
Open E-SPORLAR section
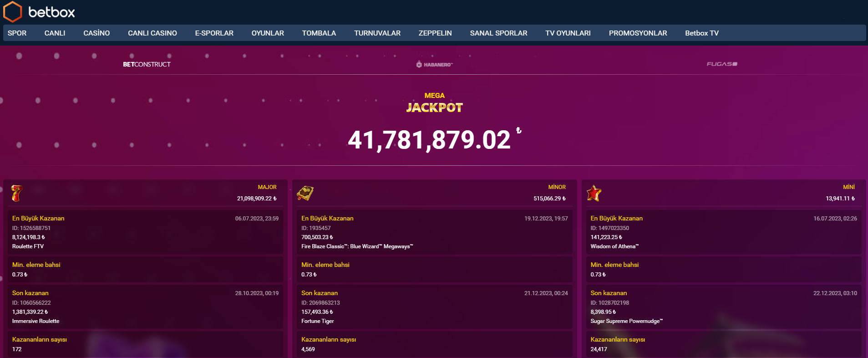click(214, 33)
